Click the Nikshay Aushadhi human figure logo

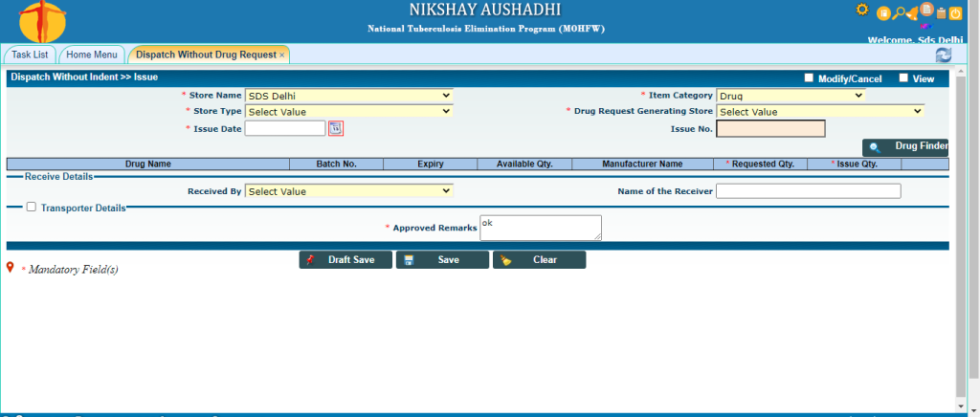(x=42, y=20)
